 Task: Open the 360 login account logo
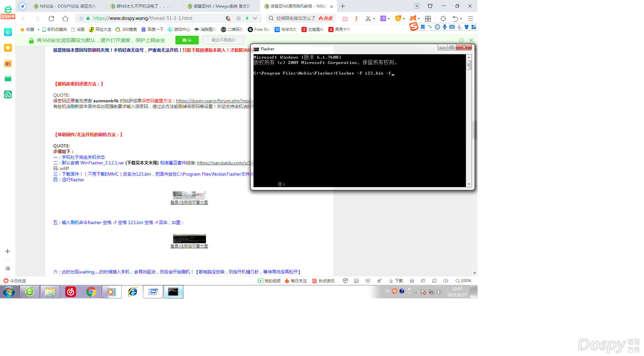coord(8,12)
